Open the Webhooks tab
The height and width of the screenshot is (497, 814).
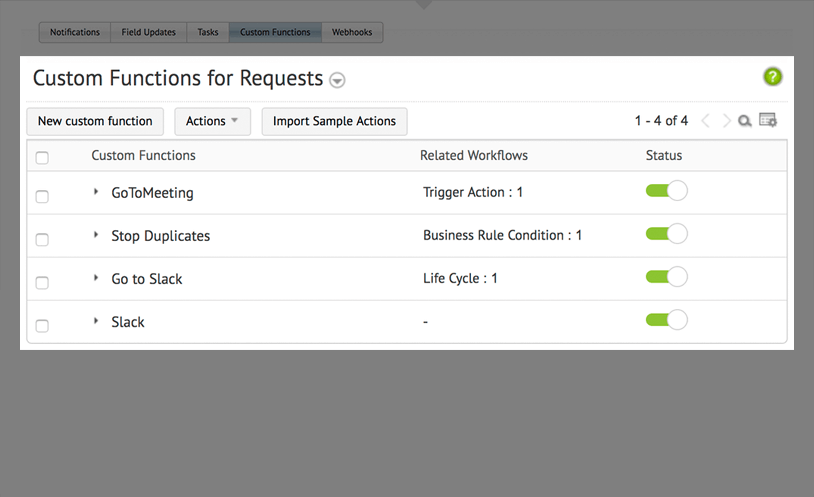(x=352, y=32)
